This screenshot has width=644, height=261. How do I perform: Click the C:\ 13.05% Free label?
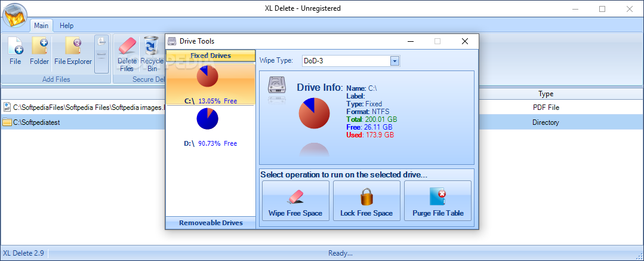[x=210, y=101]
